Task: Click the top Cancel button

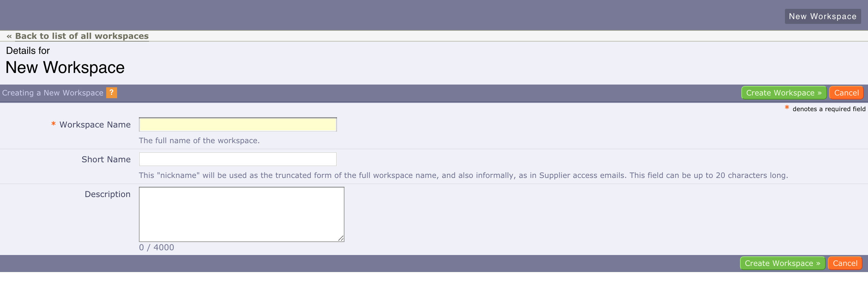Action: tap(846, 93)
